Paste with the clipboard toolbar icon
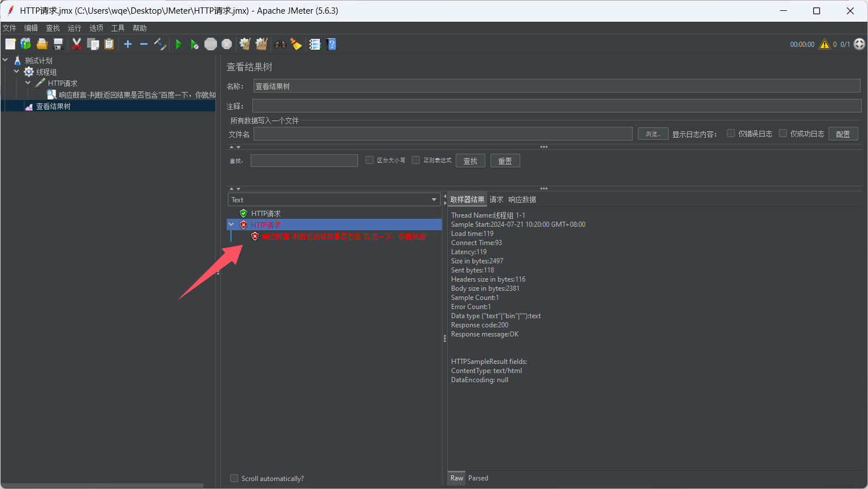 109,44
